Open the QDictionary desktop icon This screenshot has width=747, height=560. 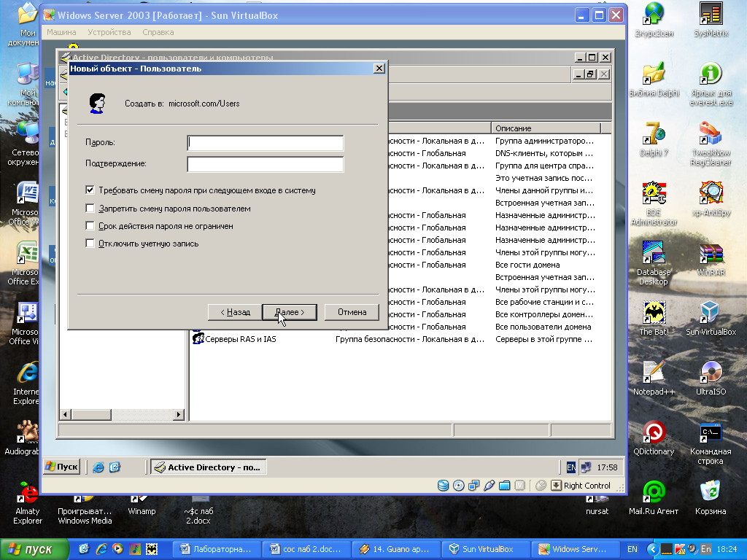654,438
